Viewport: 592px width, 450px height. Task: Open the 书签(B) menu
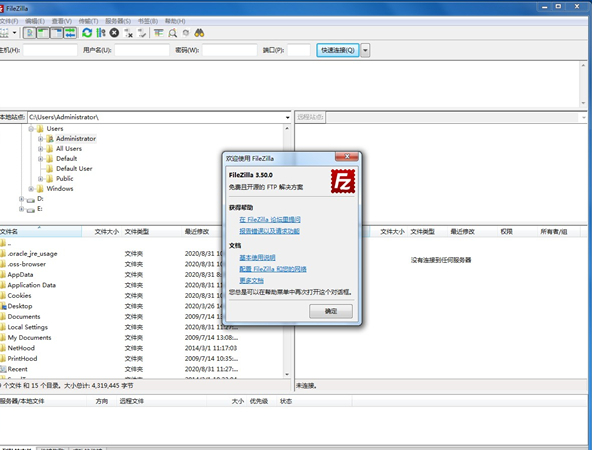coord(148,21)
